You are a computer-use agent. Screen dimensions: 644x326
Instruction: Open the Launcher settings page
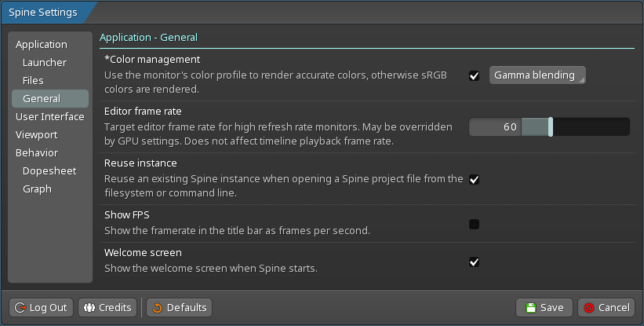(x=45, y=63)
